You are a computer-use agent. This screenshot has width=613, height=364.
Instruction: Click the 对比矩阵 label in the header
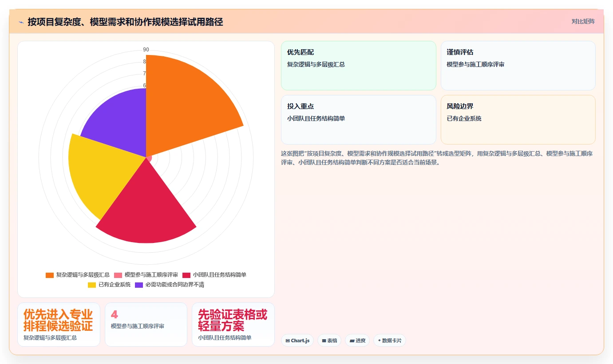[583, 21]
